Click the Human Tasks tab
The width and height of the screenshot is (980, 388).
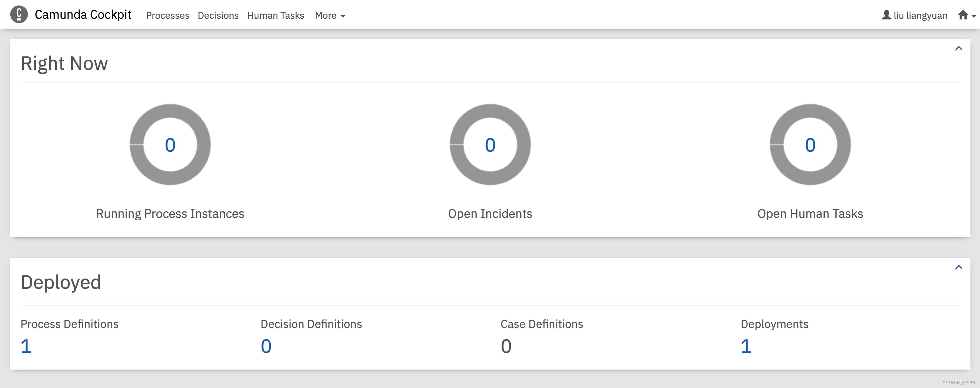(275, 14)
